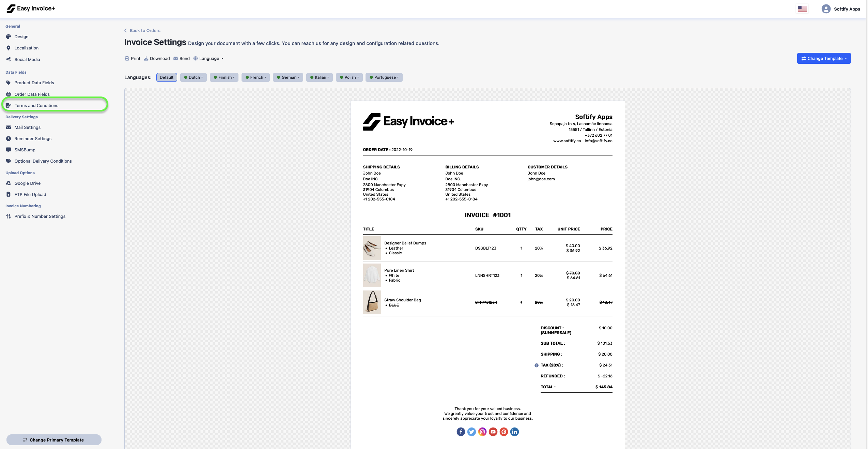Open the Language dropdown in toolbar

coord(208,59)
